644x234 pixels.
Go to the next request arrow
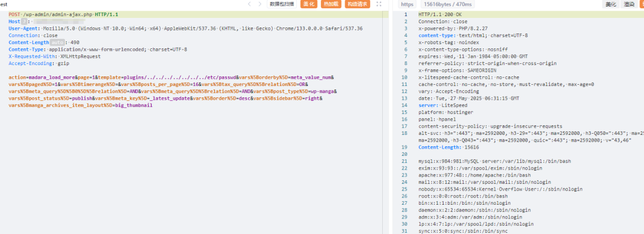[259, 4]
